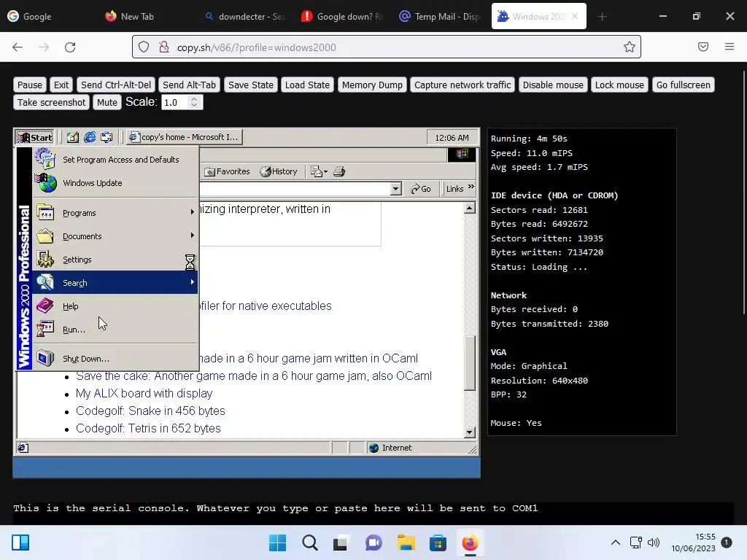This screenshot has height=560, width=747.
Task: Click the Exit emulator button
Action: click(x=61, y=85)
